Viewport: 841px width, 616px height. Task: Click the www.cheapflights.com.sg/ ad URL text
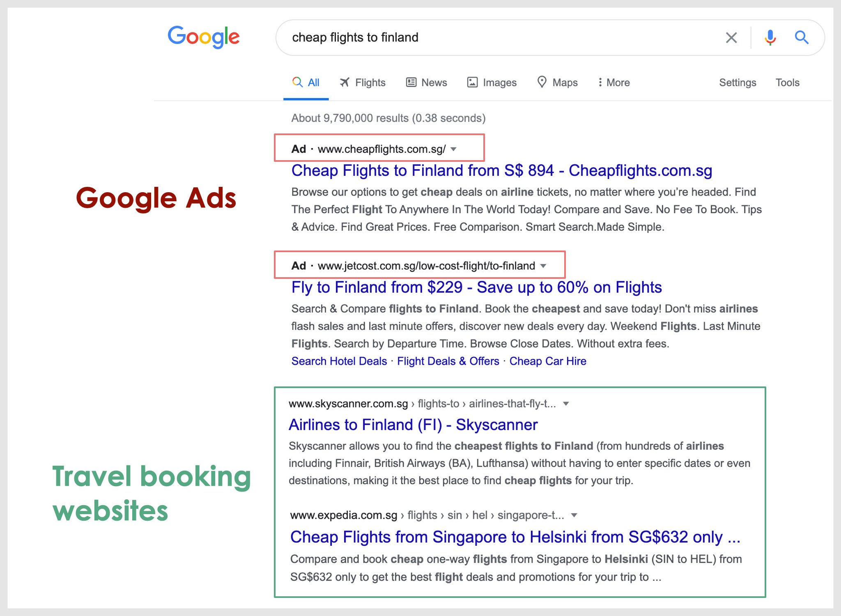pos(382,149)
